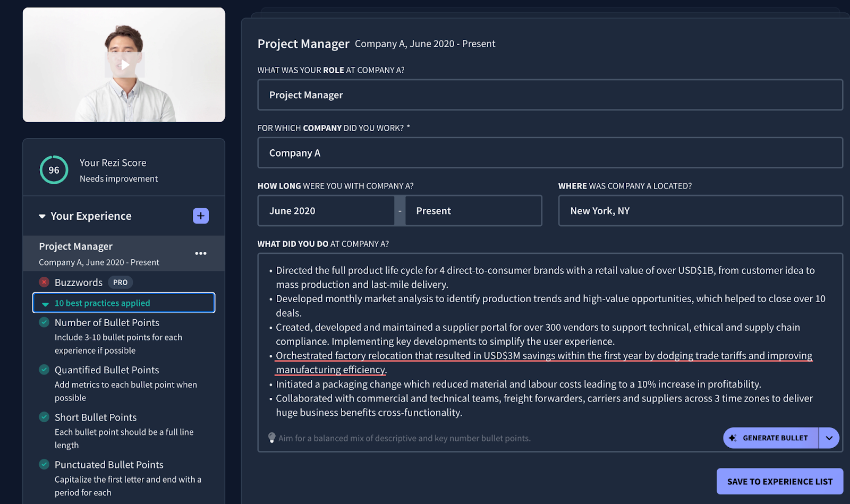Click the green checkmark beside Number of Bullet Points
The image size is (850, 504).
pyautogui.click(x=44, y=322)
